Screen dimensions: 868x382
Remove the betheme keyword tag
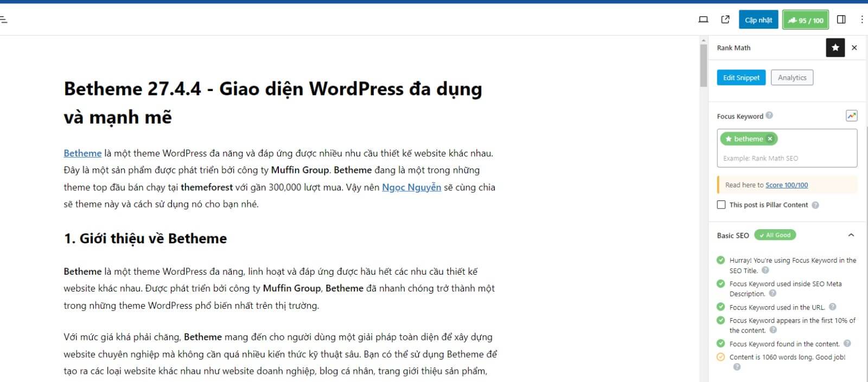[x=770, y=139]
